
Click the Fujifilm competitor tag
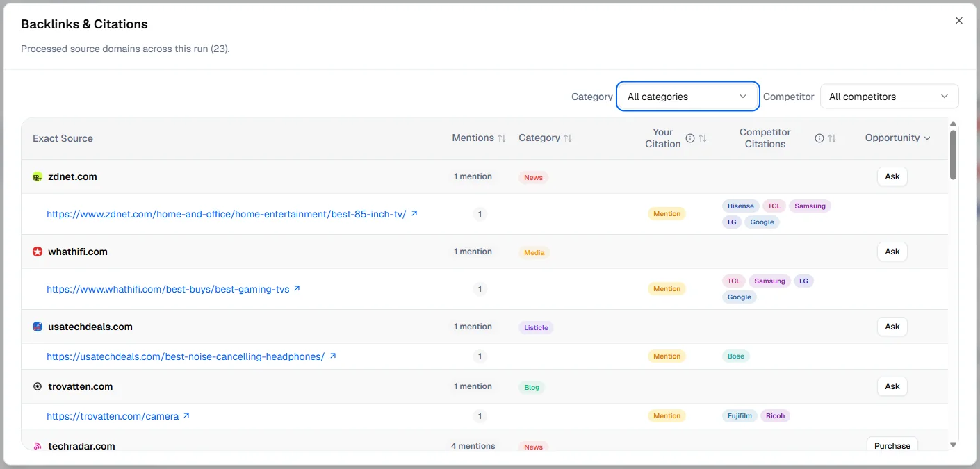click(x=740, y=416)
